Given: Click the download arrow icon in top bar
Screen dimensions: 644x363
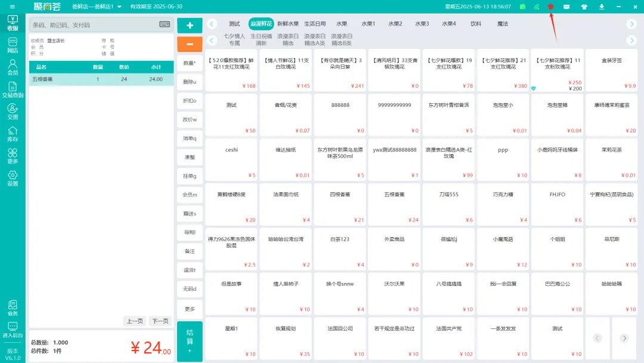Looking at the screenshot, I should click(x=601, y=7).
